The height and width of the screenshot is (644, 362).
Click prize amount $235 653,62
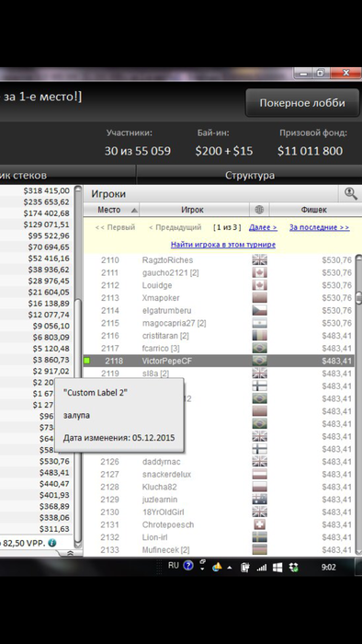pos(46,202)
